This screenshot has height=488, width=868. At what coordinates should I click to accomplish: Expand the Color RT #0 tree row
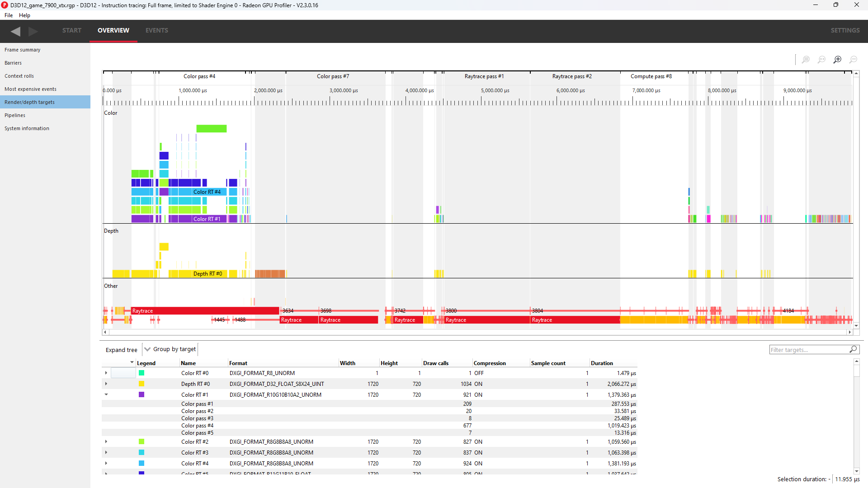[105, 372]
